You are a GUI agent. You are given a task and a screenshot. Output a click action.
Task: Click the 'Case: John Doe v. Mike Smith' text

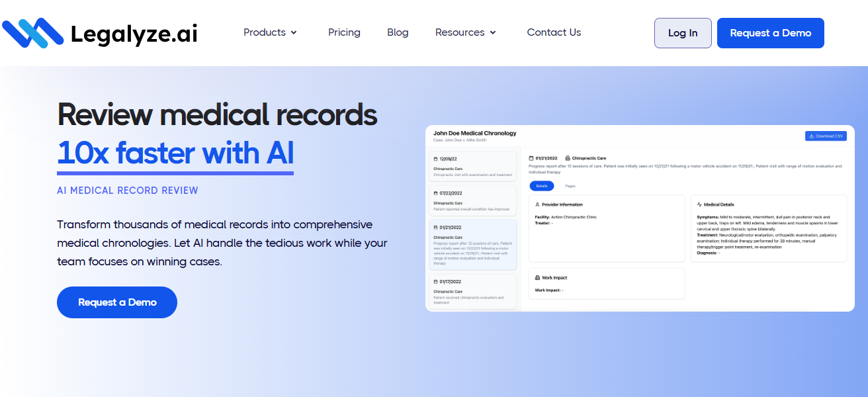460,140
